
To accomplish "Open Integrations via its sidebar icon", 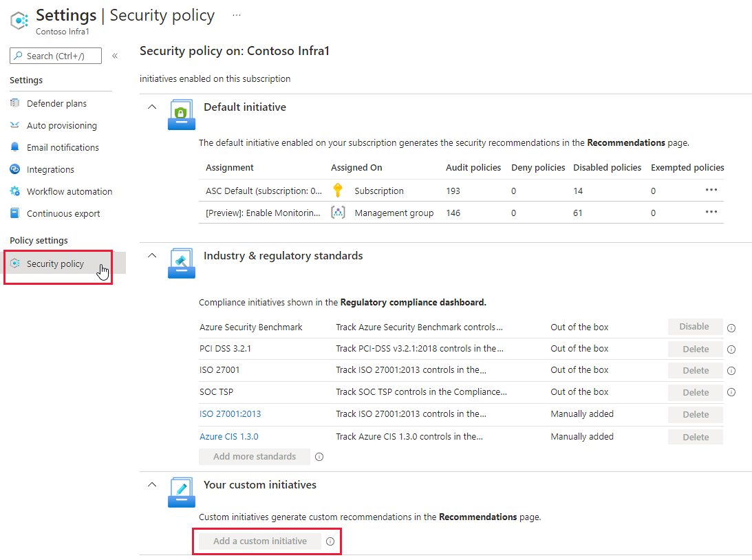I will point(14,169).
